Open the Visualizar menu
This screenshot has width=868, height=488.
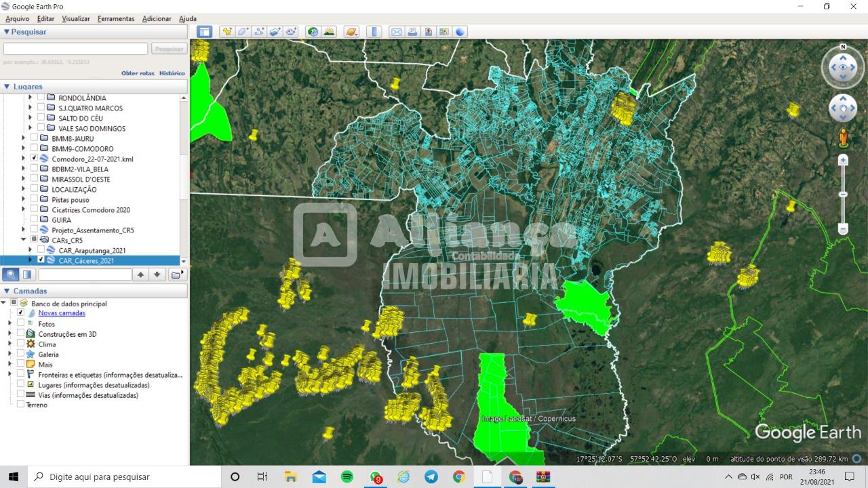(76, 19)
